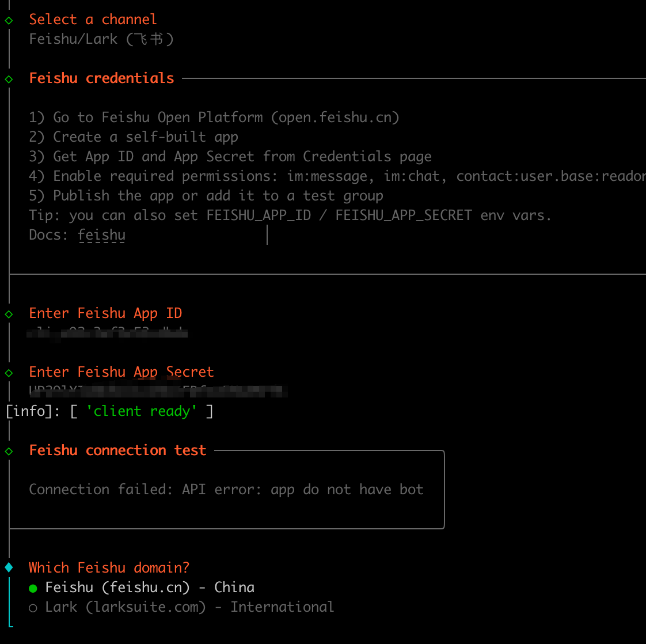Click the green diamond beside Select a channel
The height and width of the screenshot is (644, 646).
[x=9, y=20]
